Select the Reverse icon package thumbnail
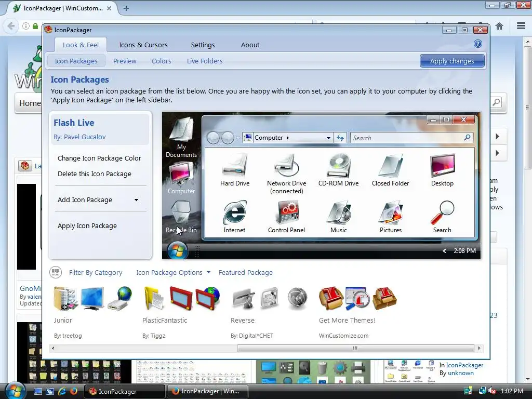The width and height of the screenshot is (532, 399). pyautogui.click(x=270, y=298)
